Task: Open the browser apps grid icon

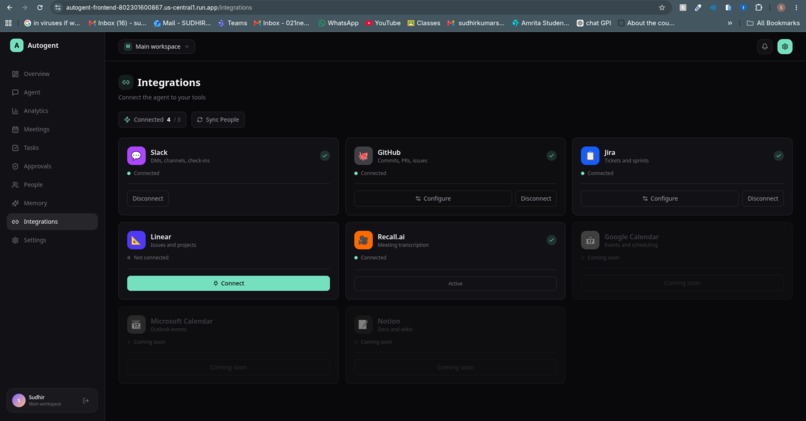Action: click(8, 23)
